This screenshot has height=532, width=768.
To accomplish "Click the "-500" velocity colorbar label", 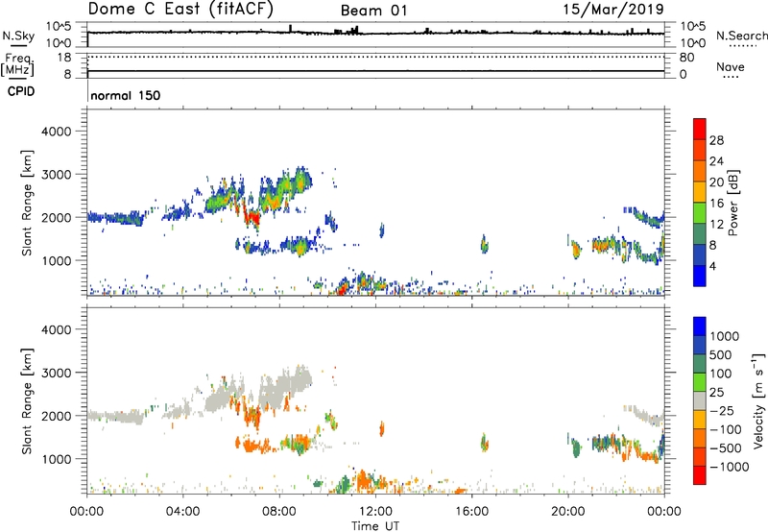I will [726, 448].
